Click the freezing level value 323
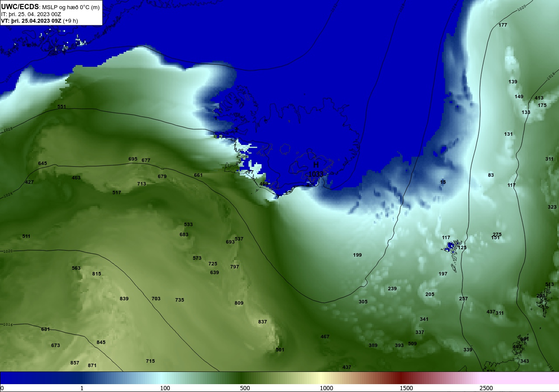 click(552, 207)
